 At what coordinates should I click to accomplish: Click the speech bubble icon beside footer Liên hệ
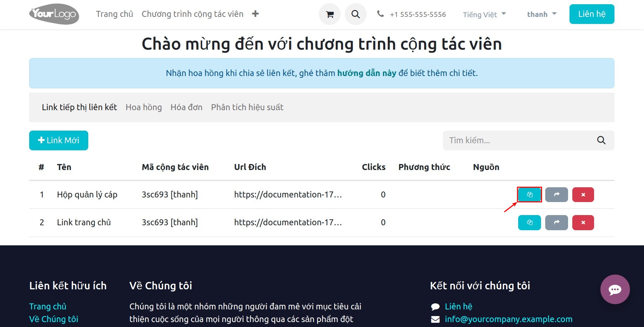click(435, 306)
